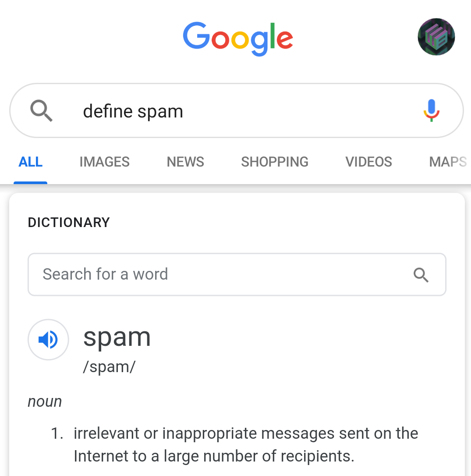Click the first definition of spam
Viewport: 471px width, 476px height.
[x=246, y=444]
